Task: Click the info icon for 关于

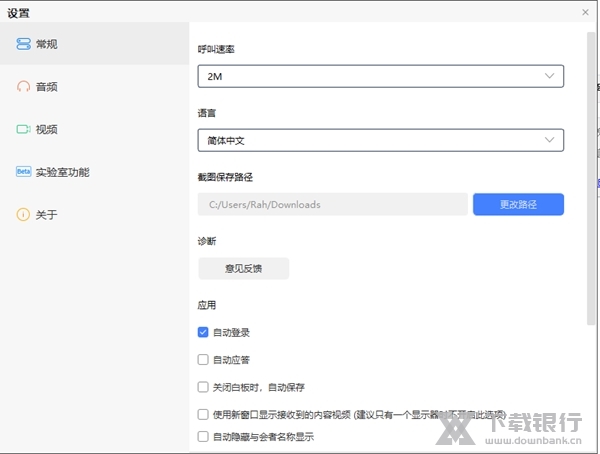Action: [23, 214]
